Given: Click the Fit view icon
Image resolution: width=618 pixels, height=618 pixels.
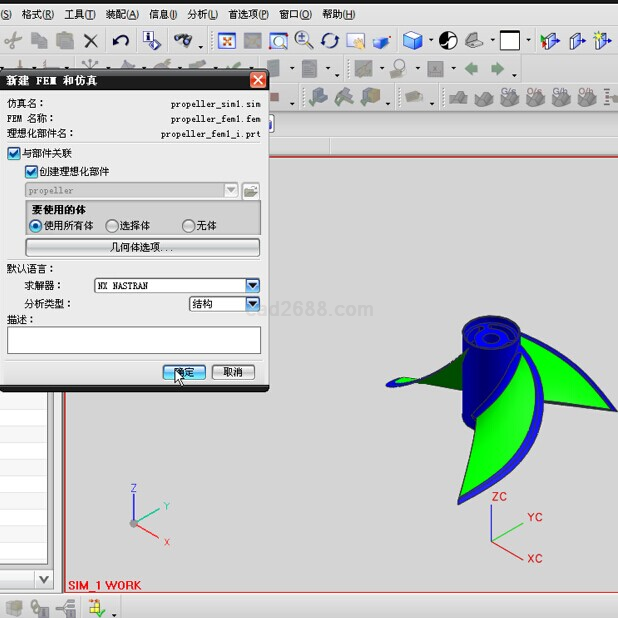Looking at the screenshot, I should [x=227, y=41].
